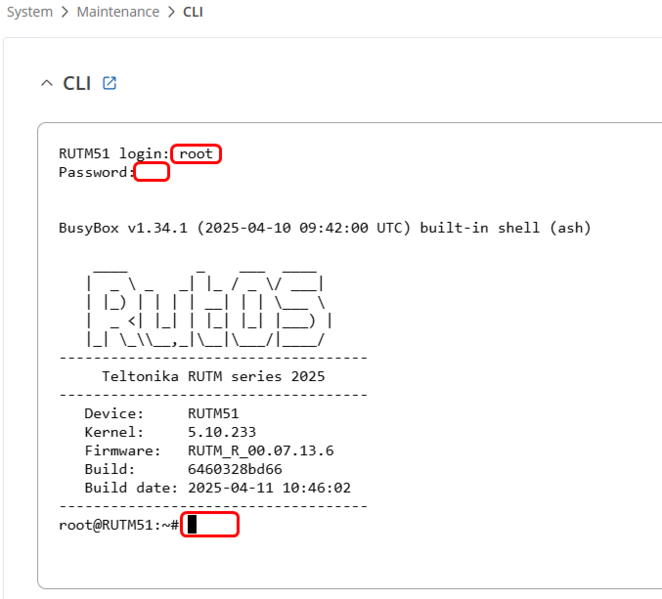This screenshot has width=662, height=599.
Task: Open CLI in a new window icon
Action: 109,83
